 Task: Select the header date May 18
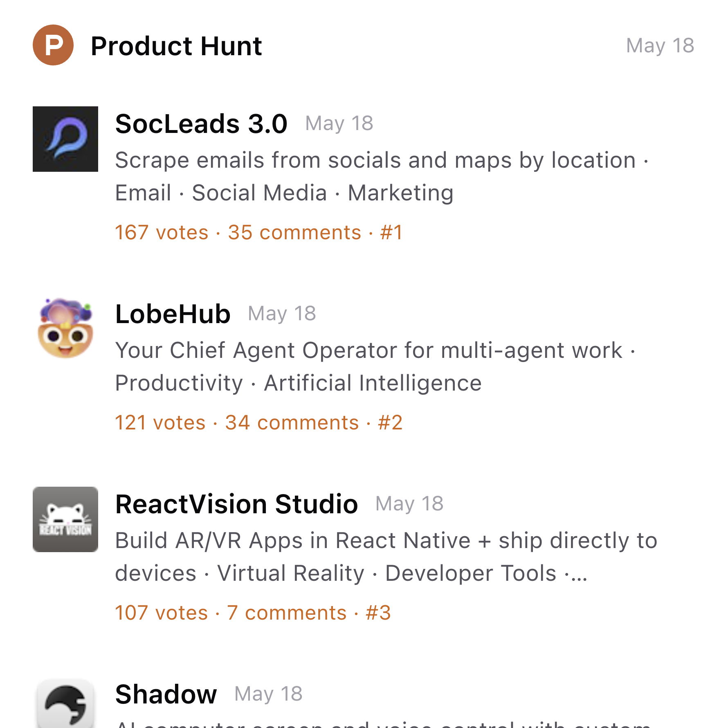click(x=660, y=45)
